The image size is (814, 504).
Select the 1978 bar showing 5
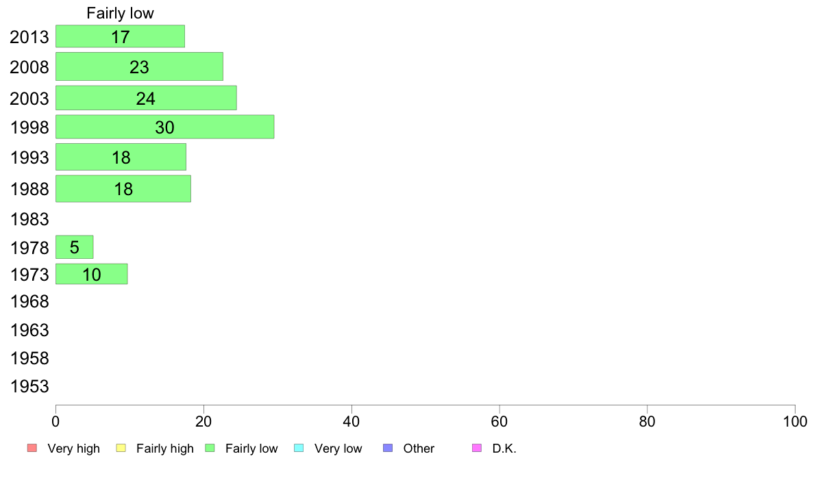(74, 247)
